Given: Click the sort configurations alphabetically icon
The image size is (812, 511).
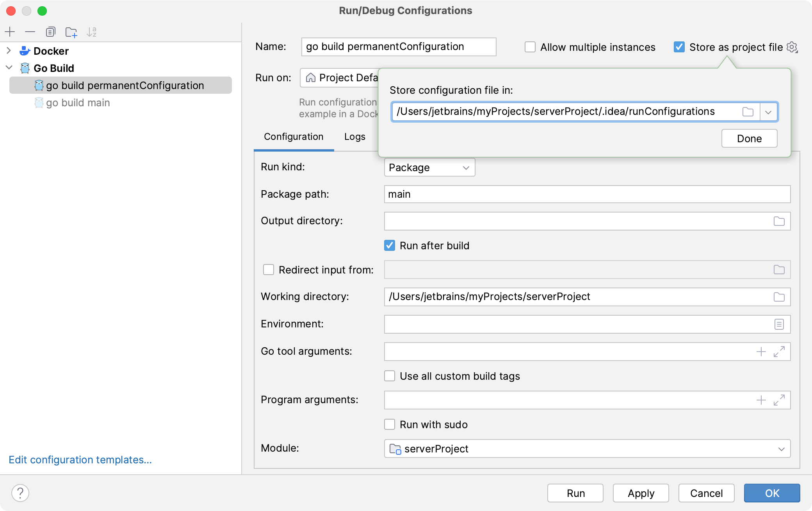Looking at the screenshot, I should 92,31.
